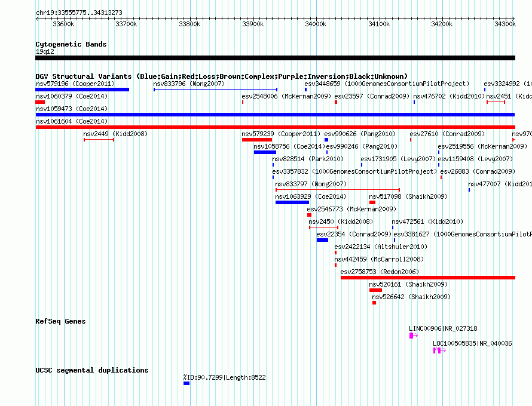Click the Cytogenetic Bands track title
532x406 pixels.
pyautogui.click(x=71, y=44)
